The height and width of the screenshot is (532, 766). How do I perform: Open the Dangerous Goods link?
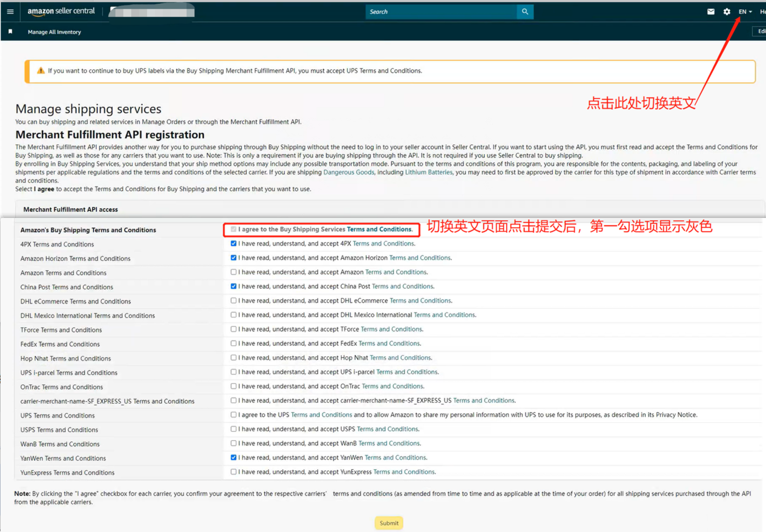[x=348, y=172]
